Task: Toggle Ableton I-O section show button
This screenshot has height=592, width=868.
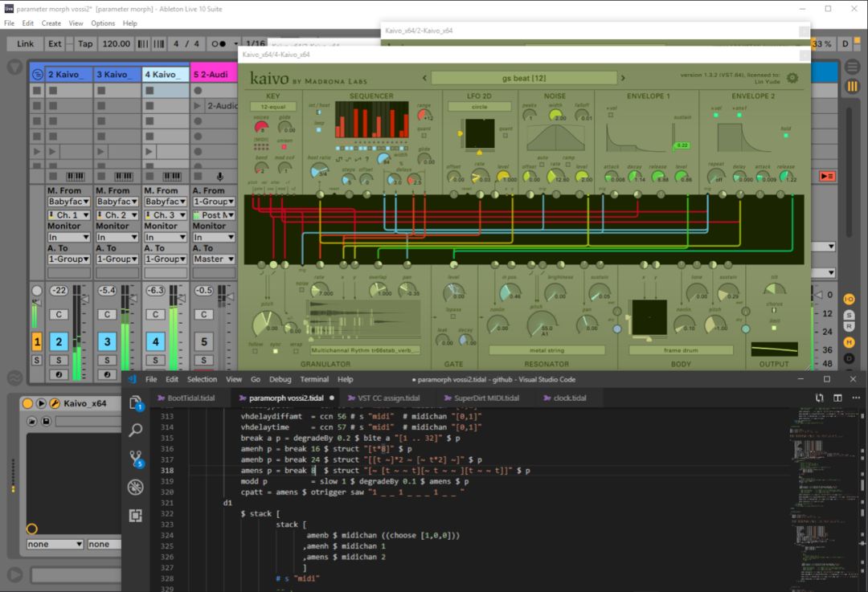Action: point(849,300)
